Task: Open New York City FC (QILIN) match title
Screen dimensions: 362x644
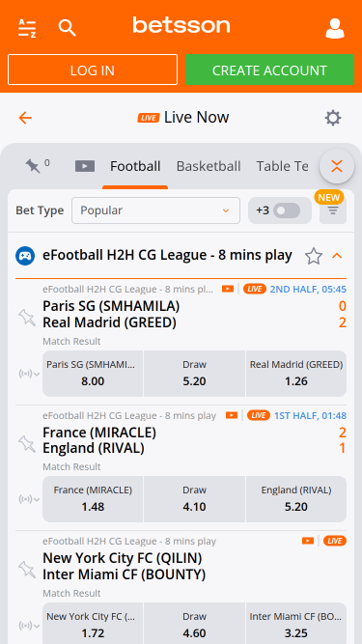Action: pyautogui.click(x=123, y=558)
